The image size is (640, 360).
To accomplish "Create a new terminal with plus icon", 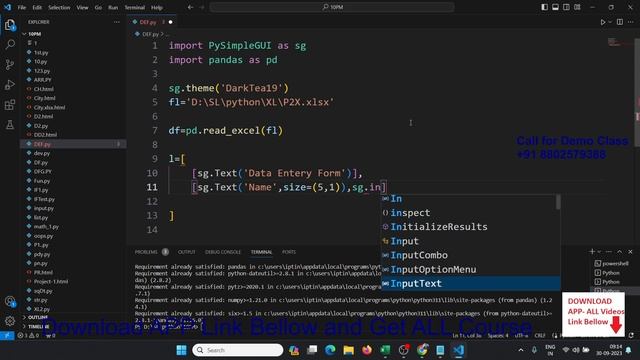I will (x=592, y=251).
